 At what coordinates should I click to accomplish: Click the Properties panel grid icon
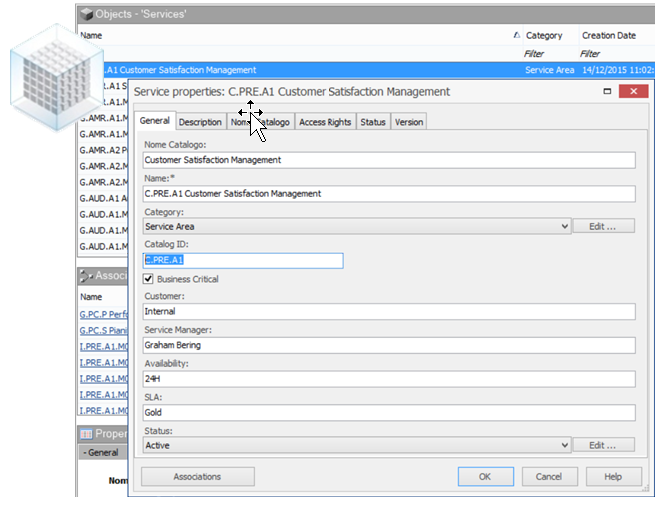pos(87,434)
